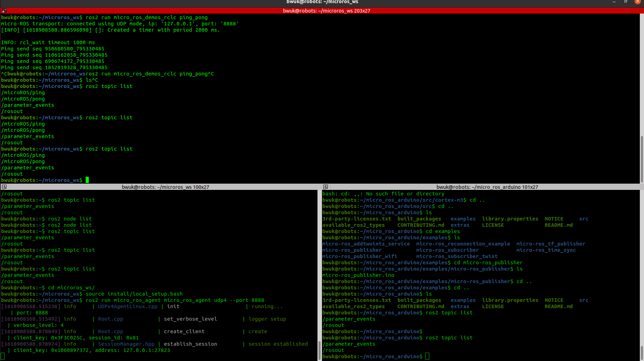Click the 'bwuk@robots: ~/microros_ws 100x27' titlebar
644x361 pixels.
click(x=166, y=187)
